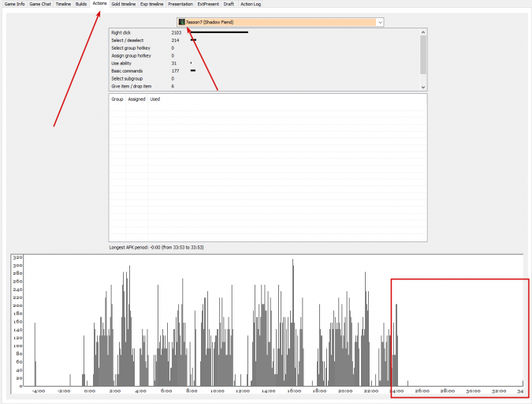532x404 pixels.
Task: Select the Select subgroup row
Action: (264, 78)
